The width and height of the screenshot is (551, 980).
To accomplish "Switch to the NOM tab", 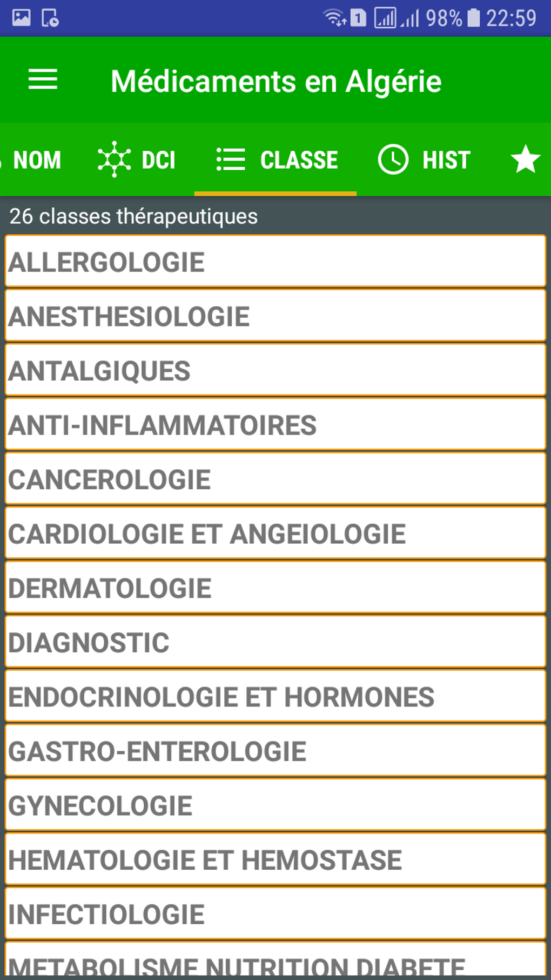I will 37,160.
